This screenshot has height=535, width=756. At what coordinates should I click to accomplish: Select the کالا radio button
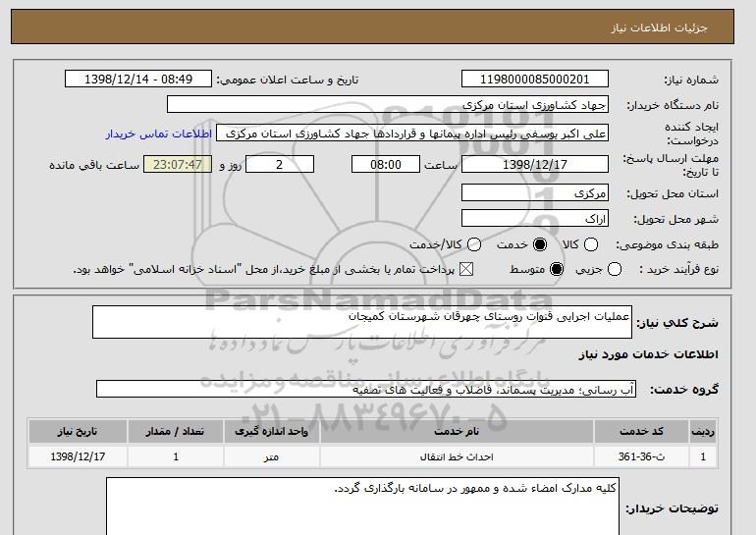(x=591, y=244)
